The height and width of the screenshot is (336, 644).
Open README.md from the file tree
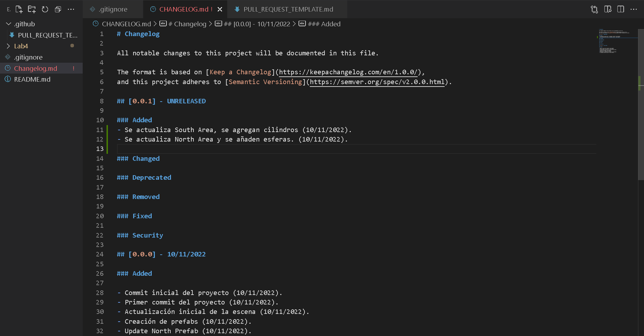(32, 80)
